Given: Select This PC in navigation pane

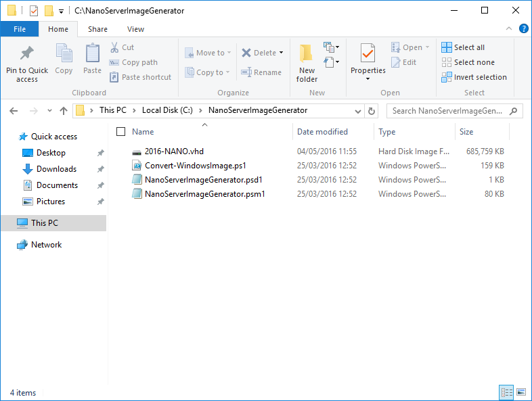Looking at the screenshot, I should (53, 223).
